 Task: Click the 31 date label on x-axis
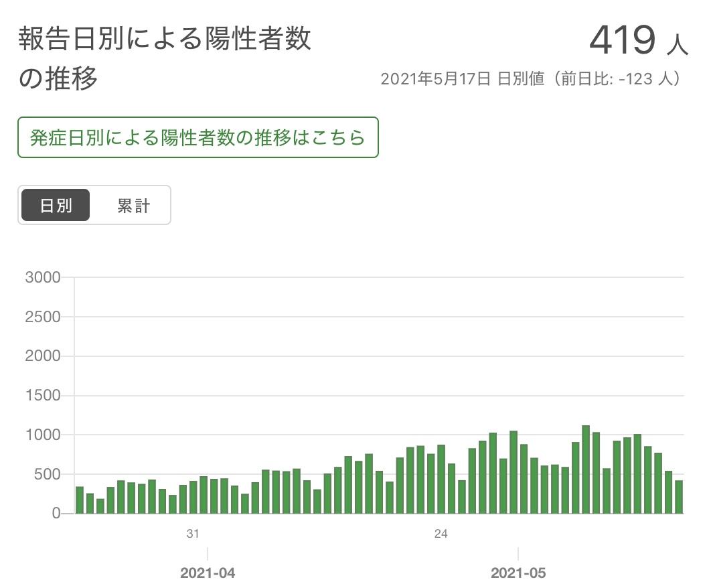193,534
